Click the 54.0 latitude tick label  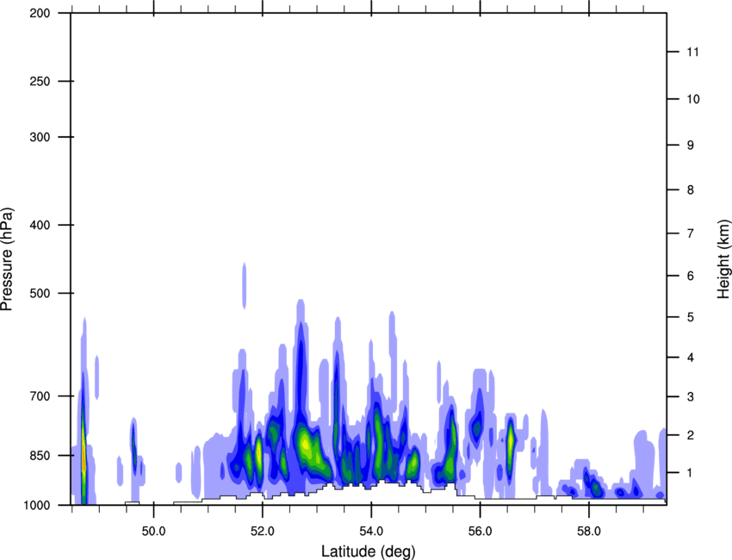click(371, 532)
